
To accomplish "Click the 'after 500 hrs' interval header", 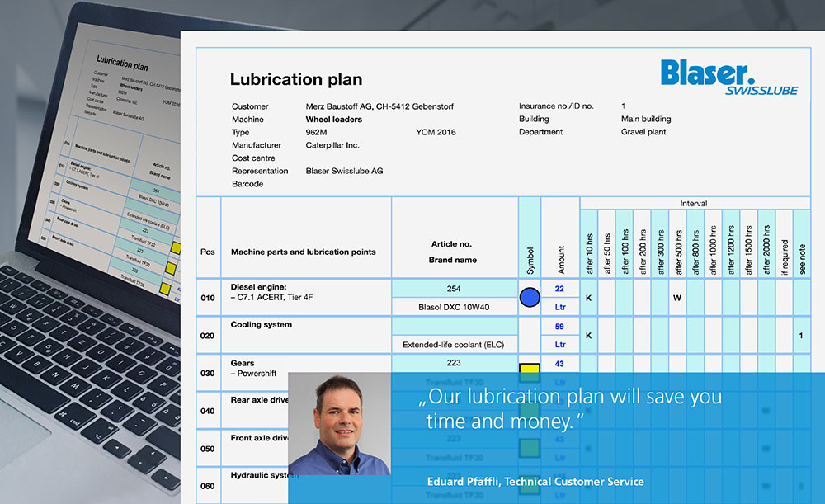I will [x=678, y=252].
